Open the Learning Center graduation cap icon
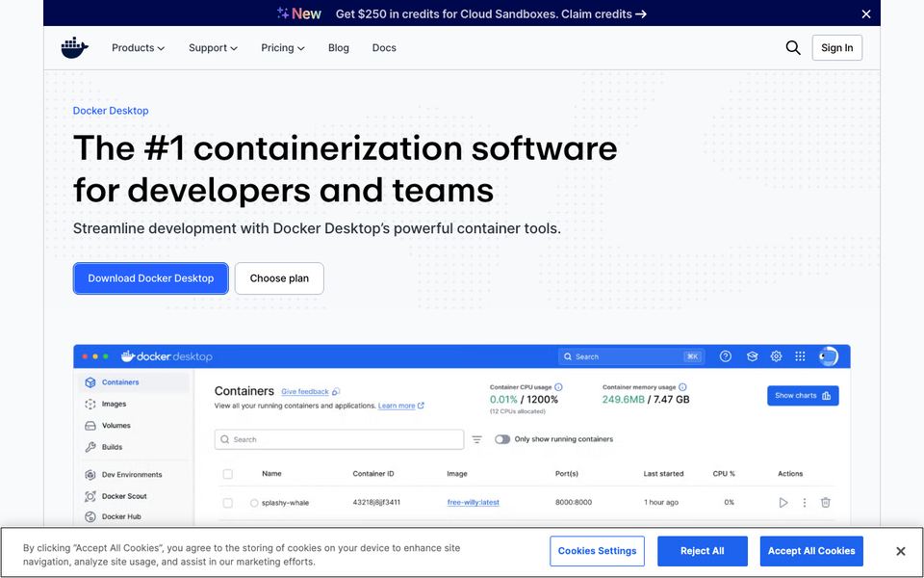Screen dimensions: 924x578 pyautogui.click(x=752, y=356)
